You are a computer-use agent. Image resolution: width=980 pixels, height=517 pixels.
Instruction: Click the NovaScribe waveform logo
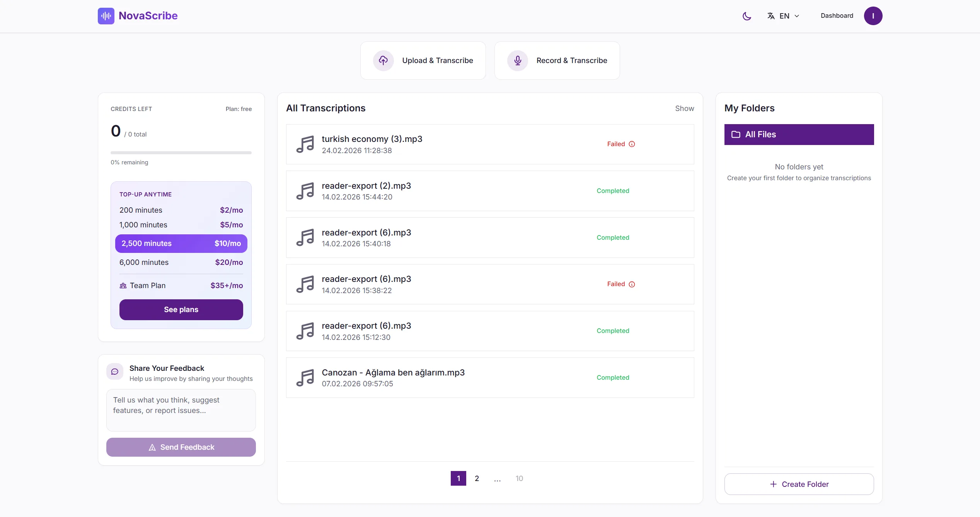pyautogui.click(x=106, y=16)
